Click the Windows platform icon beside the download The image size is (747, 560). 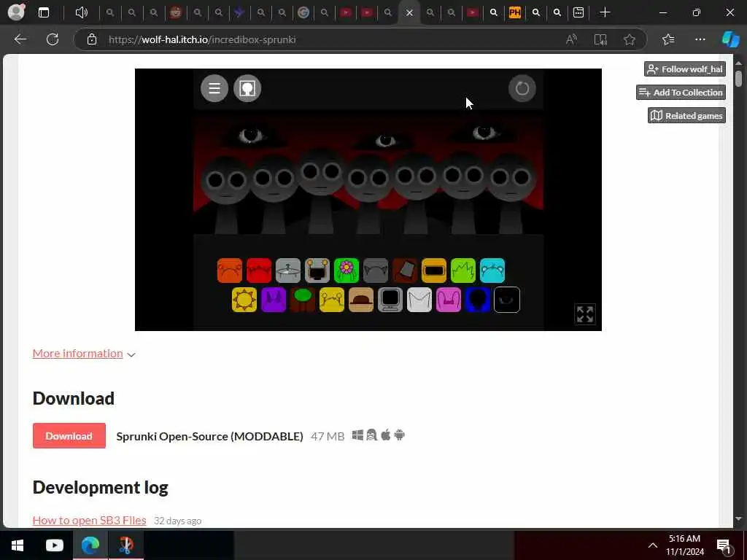[x=357, y=435]
